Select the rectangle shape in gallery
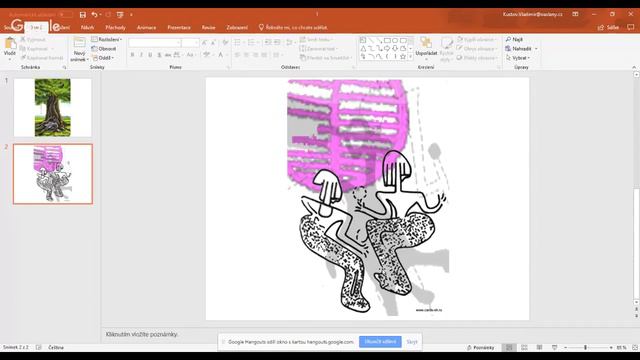 (387, 40)
